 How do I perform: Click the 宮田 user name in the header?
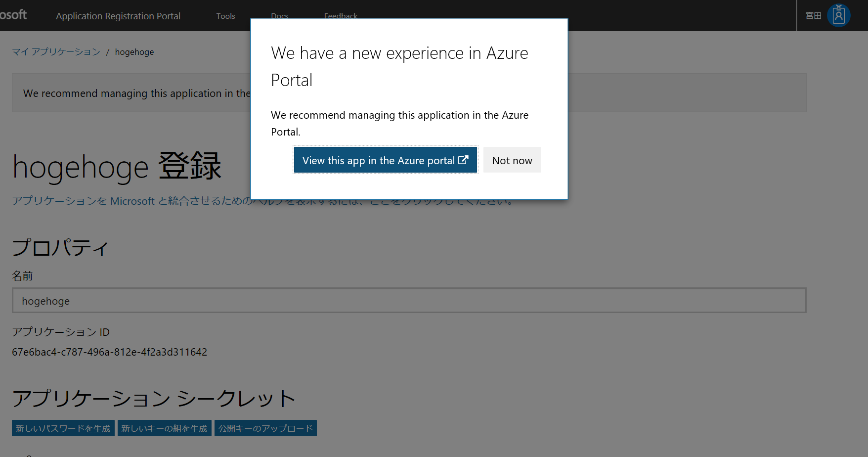(x=814, y=16)
